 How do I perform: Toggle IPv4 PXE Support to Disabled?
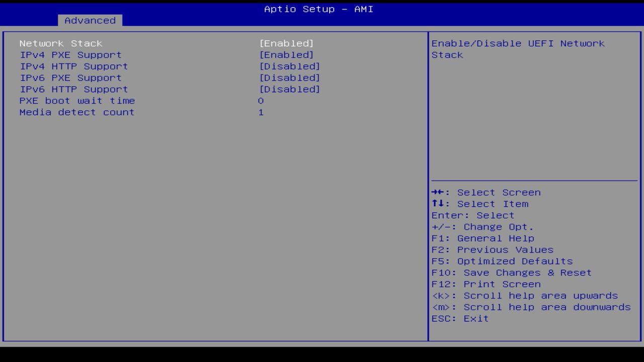[x=287, y=55]
